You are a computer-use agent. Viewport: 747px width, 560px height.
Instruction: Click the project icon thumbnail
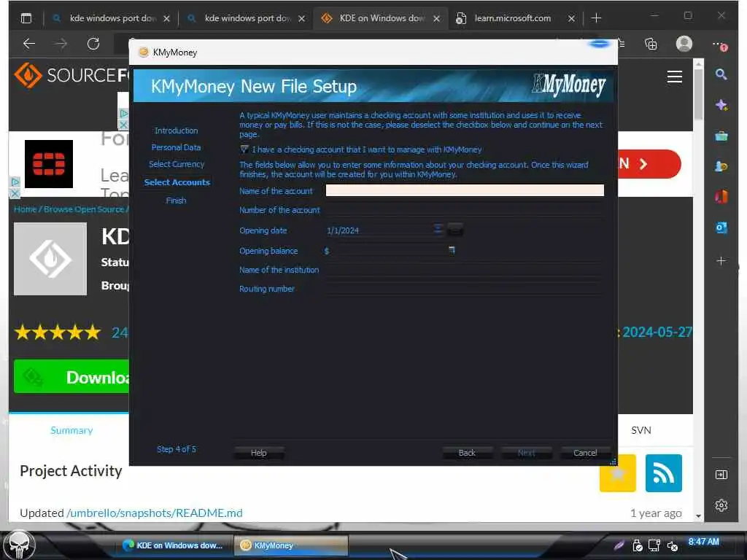click(50, 259)
